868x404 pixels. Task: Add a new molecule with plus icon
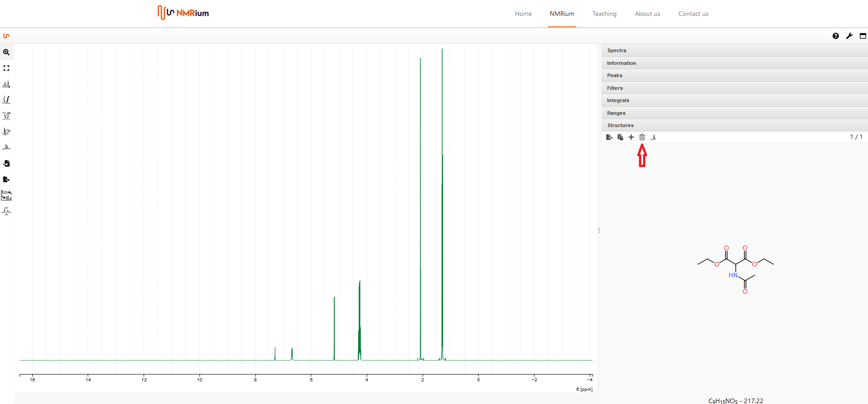click(x=631, y=137)
